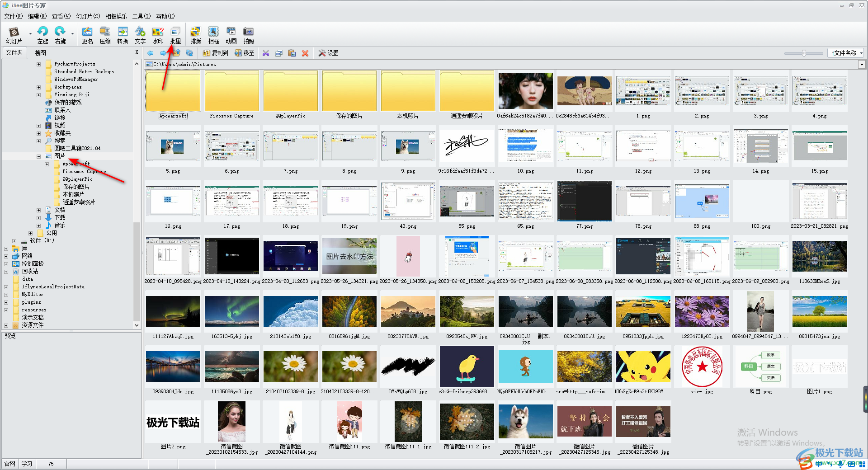This screenshot has width=868, height=470.
Task: Click the 官网 status bar link
Action: click(10, 464)
